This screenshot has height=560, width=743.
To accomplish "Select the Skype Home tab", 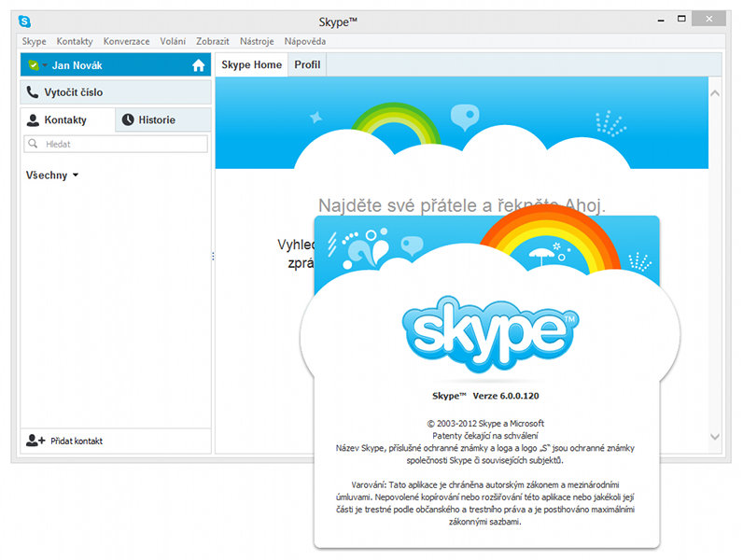I will pos(252,65).
